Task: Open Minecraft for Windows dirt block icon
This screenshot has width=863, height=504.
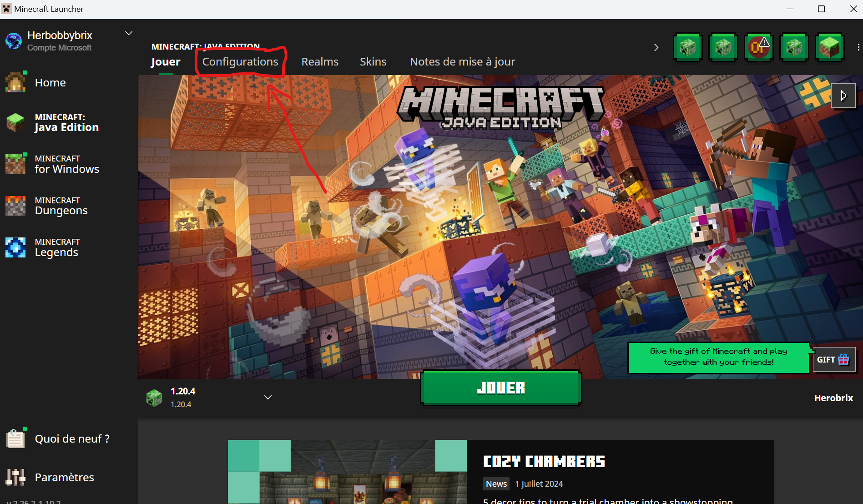Action: pyautogui.click(x=15, y=164)
